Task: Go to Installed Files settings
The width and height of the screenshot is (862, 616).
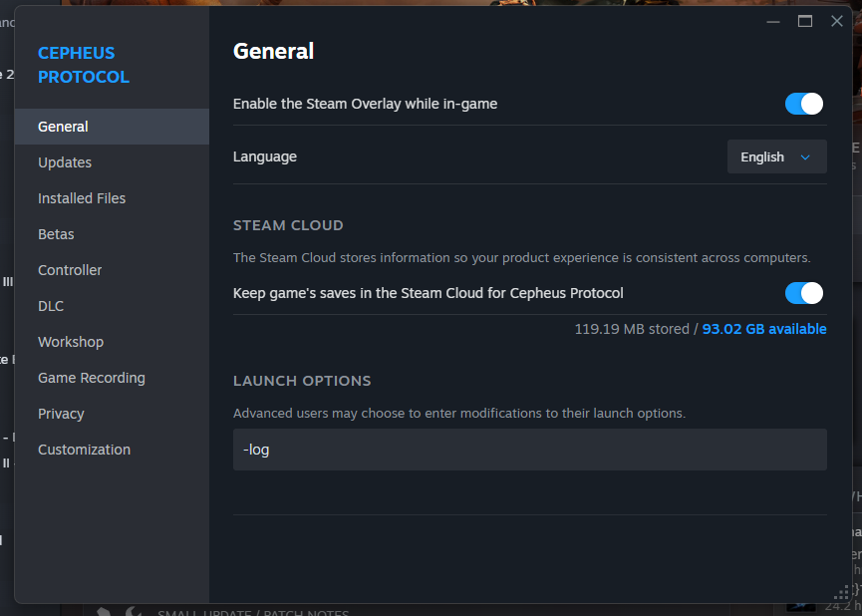Action: [82, 198]
